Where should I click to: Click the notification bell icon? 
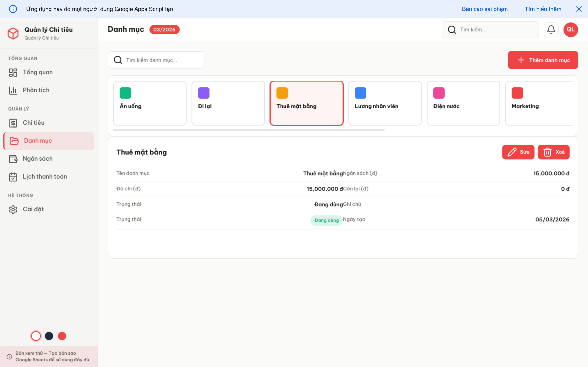(551, 30)
